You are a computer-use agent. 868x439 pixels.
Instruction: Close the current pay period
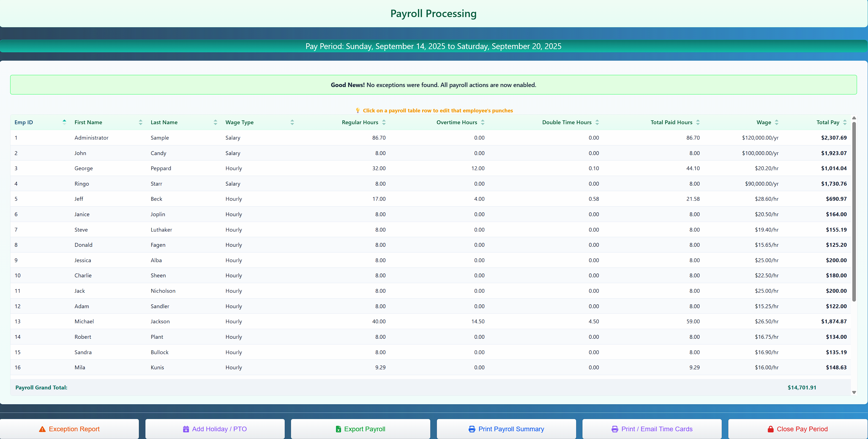798,429
